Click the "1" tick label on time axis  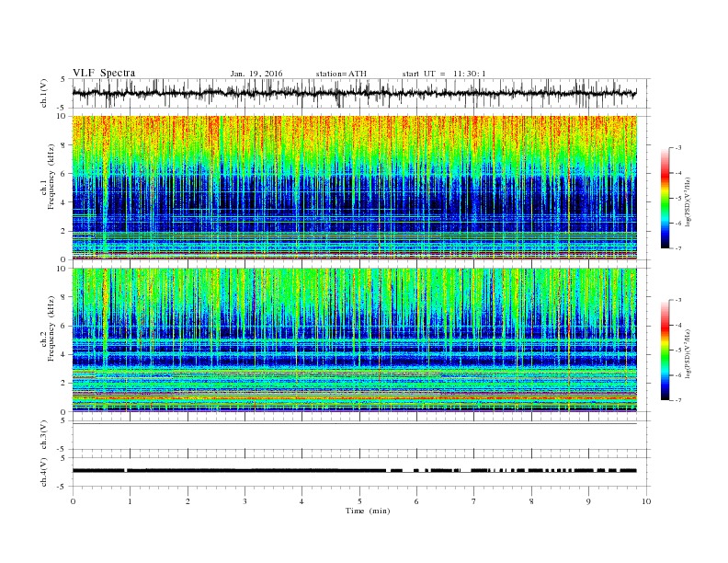[x=130, y=501]
